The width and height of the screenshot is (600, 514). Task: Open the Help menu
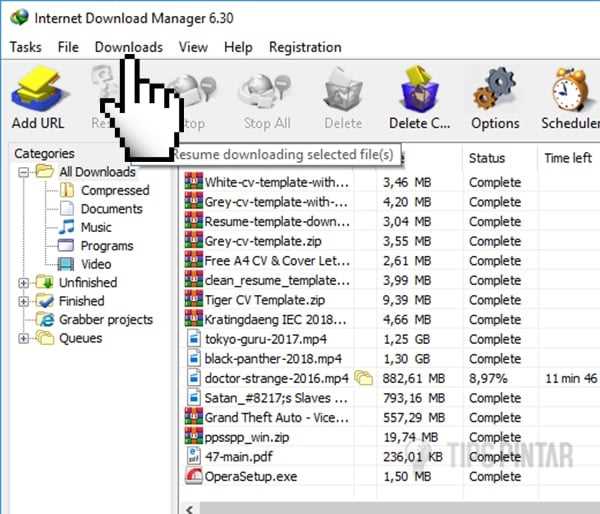pyautogui.click(x=238, y=47)
